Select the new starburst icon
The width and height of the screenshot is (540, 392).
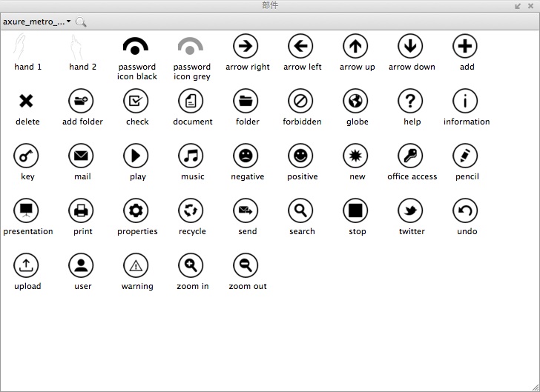point(355,156)
